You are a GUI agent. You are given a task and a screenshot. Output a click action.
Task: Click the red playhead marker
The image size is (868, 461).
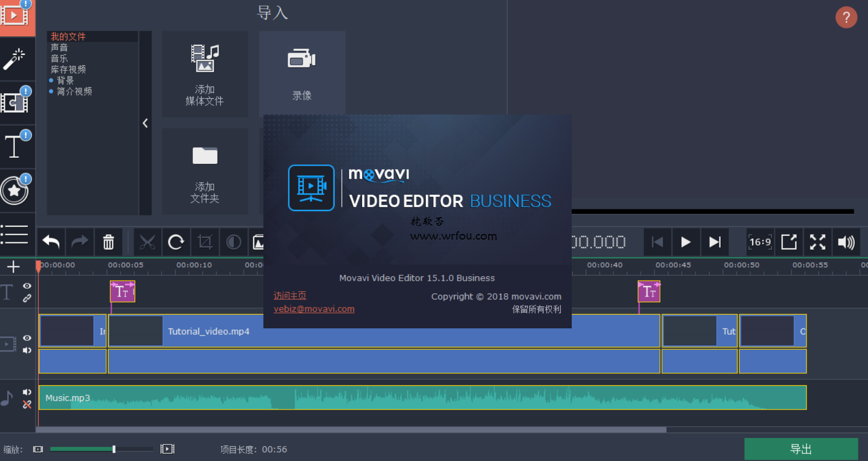coord(38,266)
